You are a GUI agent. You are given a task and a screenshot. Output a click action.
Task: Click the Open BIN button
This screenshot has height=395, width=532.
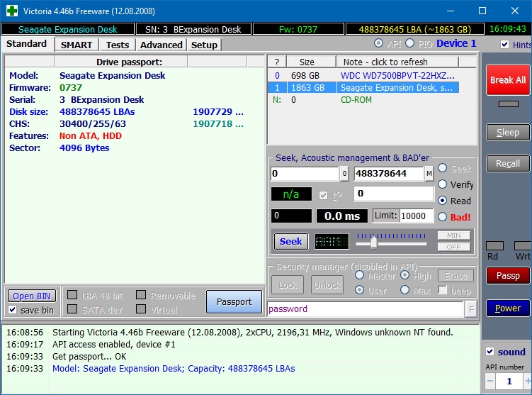(x=32, y=296)
